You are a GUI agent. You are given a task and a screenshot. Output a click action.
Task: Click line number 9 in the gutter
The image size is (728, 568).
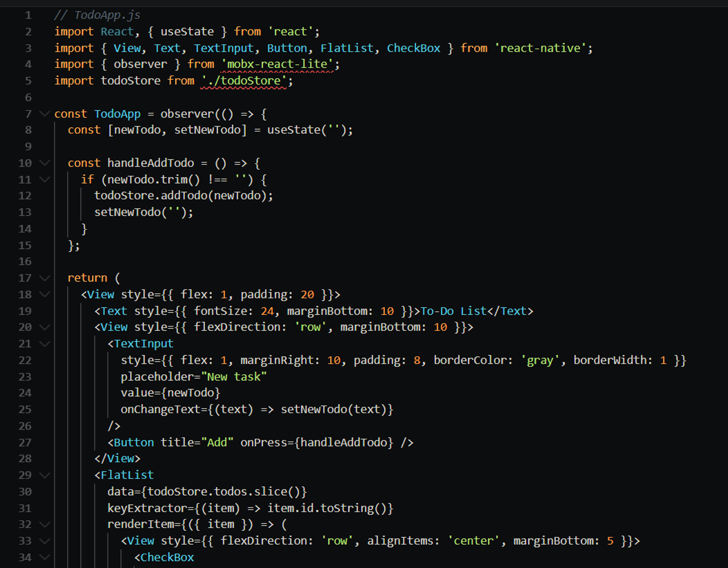(x=28, y=147)
